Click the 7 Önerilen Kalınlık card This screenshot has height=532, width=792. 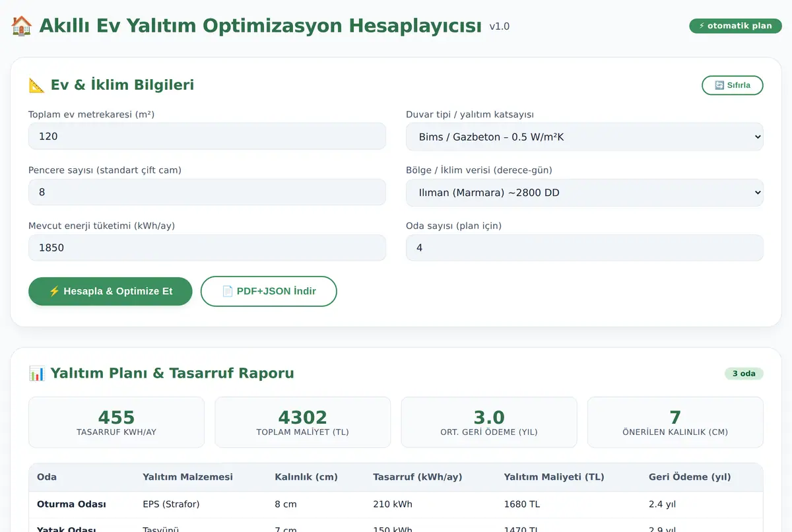tap(675, 422)
